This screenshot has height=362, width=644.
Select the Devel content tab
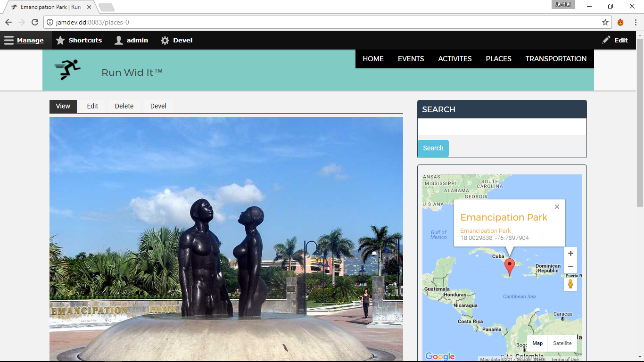pos(158,106)
